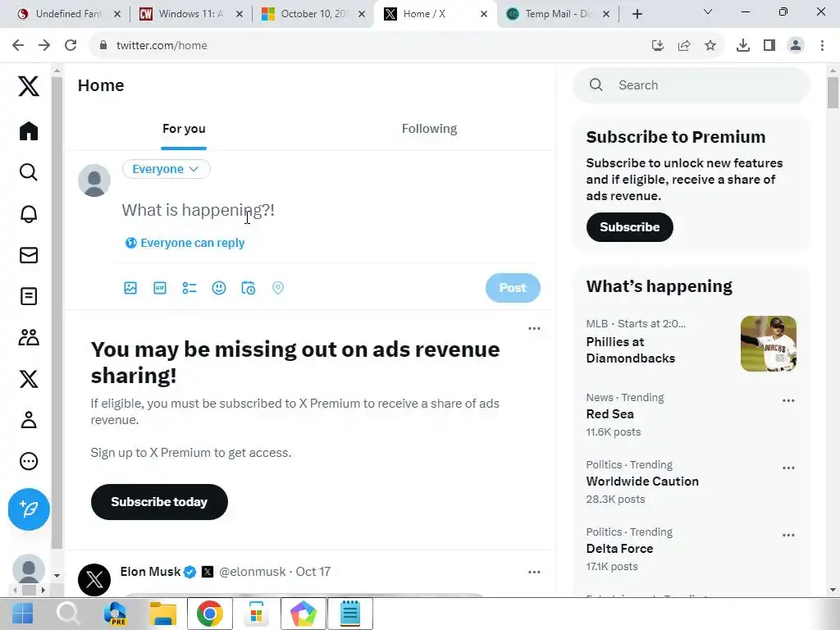This screenshot has width=840, height=630.
Task: Switch to the For you tab
Action: [x=184, y=129]
